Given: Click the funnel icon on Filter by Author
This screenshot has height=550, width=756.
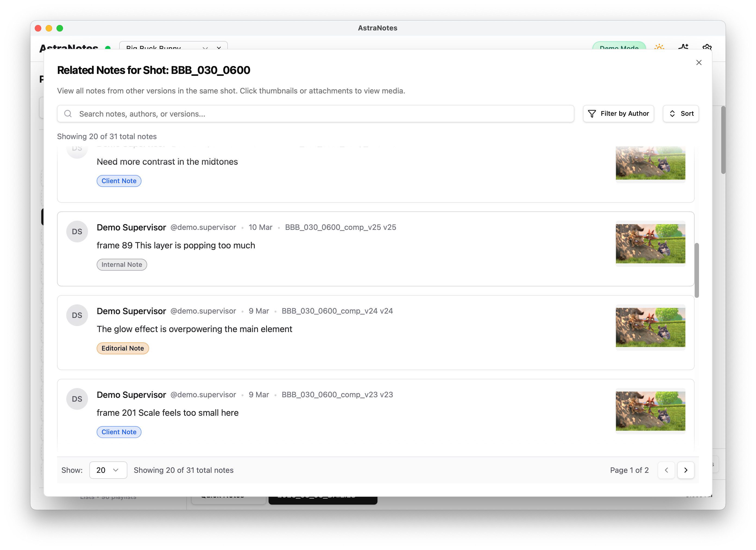Looking at the screenshot, I should pos(592,113).
